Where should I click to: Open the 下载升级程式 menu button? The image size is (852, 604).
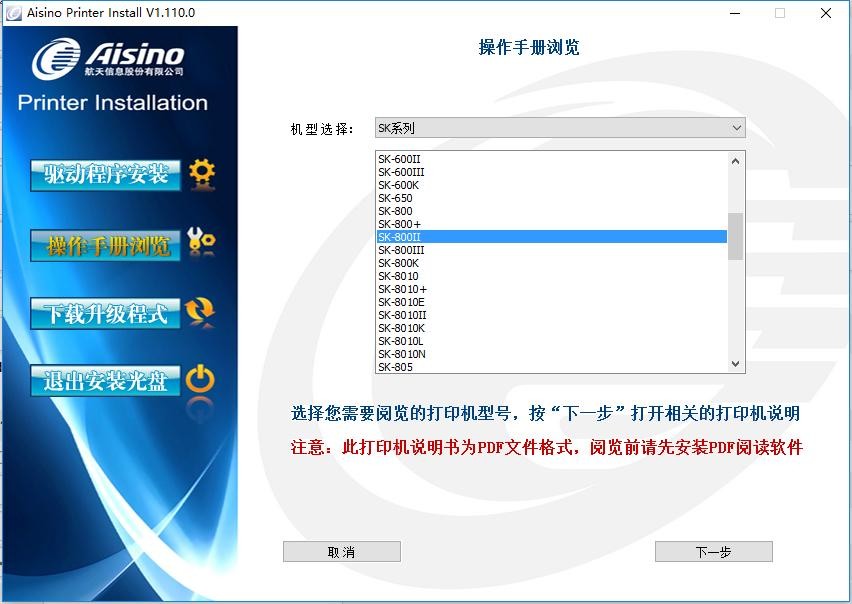(105, 313)
